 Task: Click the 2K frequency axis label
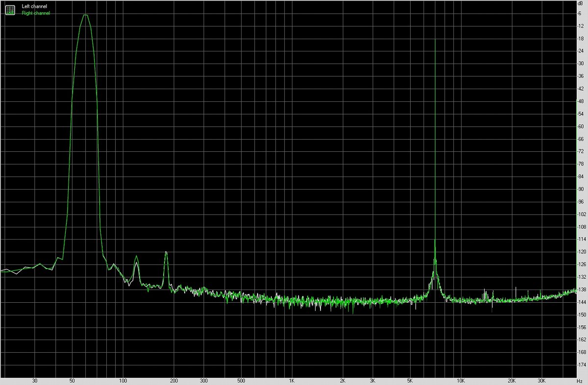tap(343, 381)
